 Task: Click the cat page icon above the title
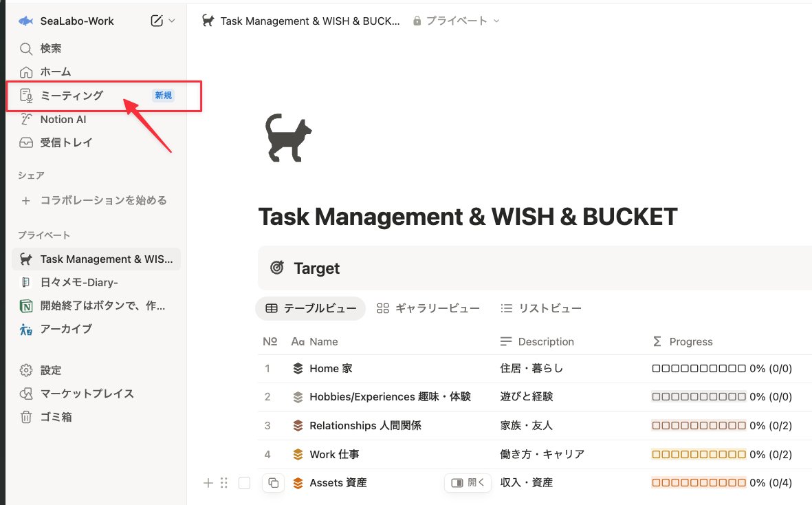pos(287,138)
